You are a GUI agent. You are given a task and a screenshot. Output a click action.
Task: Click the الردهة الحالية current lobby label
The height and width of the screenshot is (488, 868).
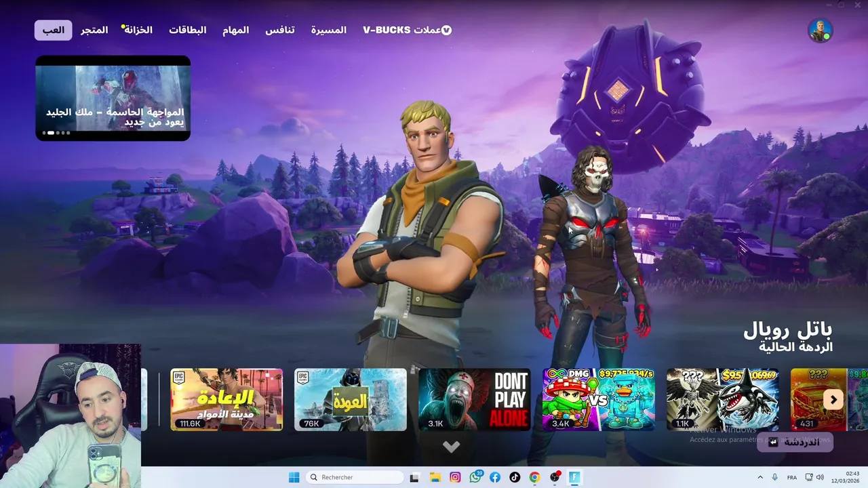(795, 347)
